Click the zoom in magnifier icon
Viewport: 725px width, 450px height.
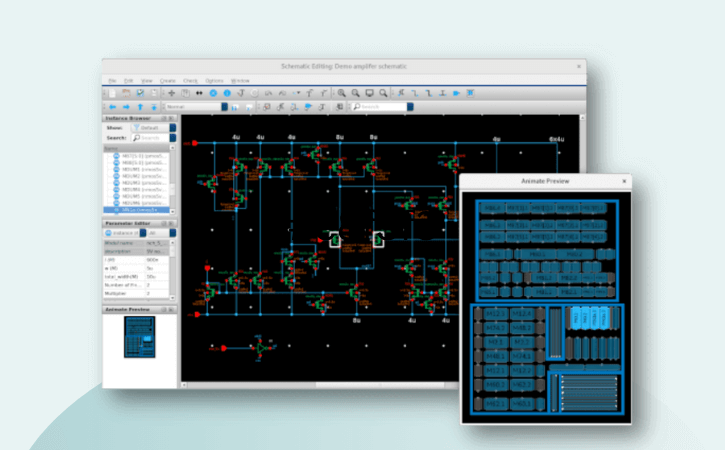[342, 93]
